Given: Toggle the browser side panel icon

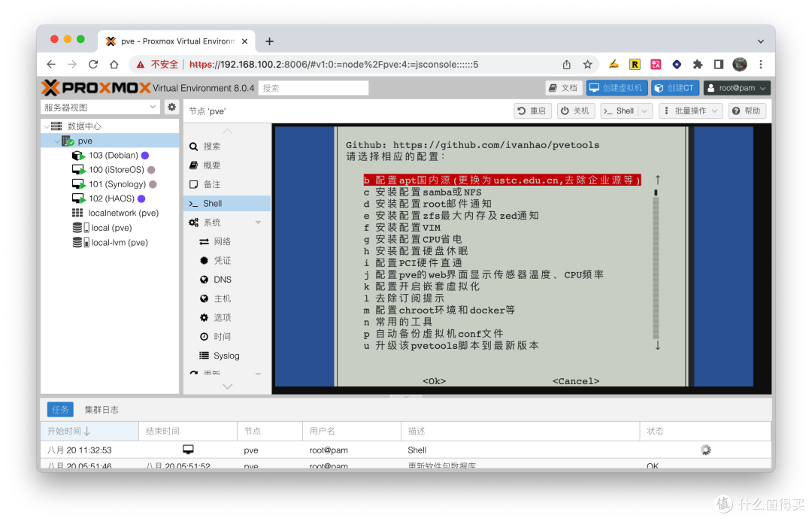Looking at the screenshot, I should 718,64.
